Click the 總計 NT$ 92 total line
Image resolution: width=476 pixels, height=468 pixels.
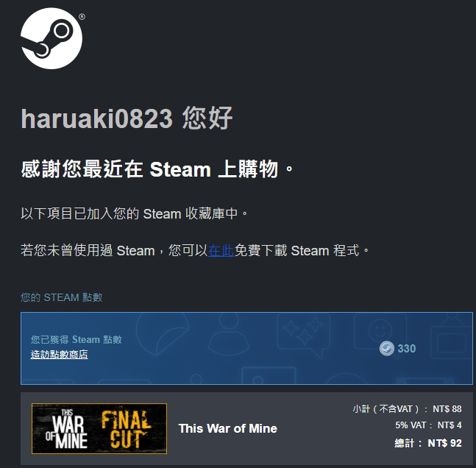tap(428, 443)
